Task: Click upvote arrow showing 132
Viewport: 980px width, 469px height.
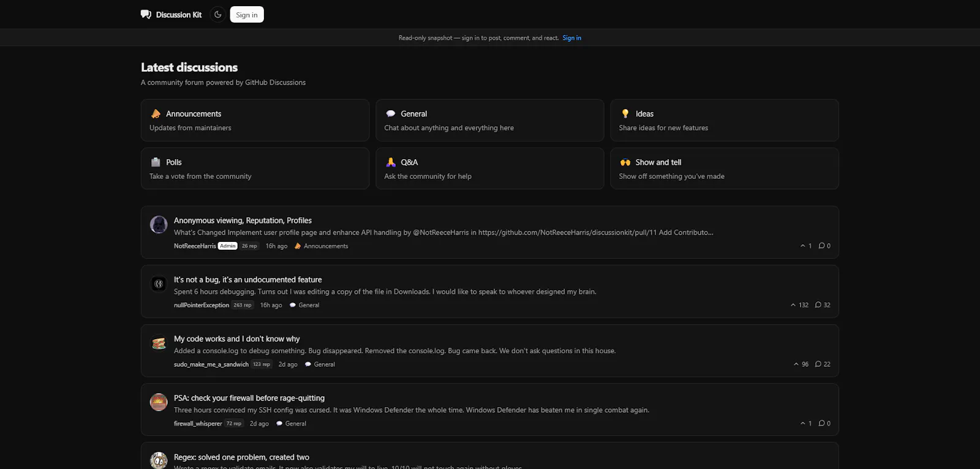Action: point(793,305)
